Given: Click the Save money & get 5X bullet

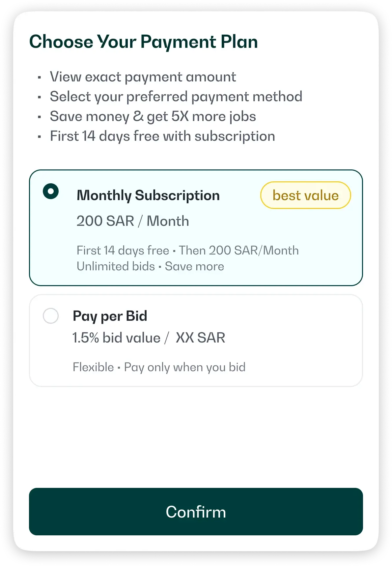Looking at the screenshot, I should pyautogui.click(x=153, y=116).
